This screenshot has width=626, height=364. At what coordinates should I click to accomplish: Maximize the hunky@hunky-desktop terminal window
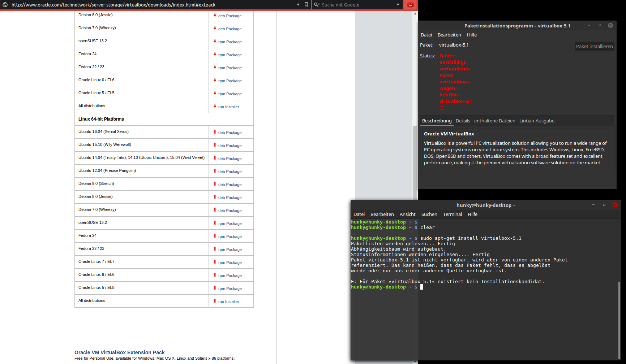coord(604,205)
